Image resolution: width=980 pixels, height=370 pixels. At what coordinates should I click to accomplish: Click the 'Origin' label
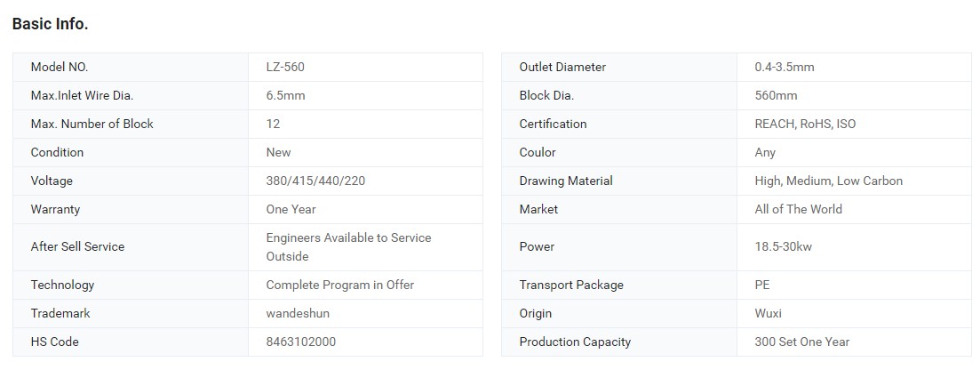pos(536,314)
